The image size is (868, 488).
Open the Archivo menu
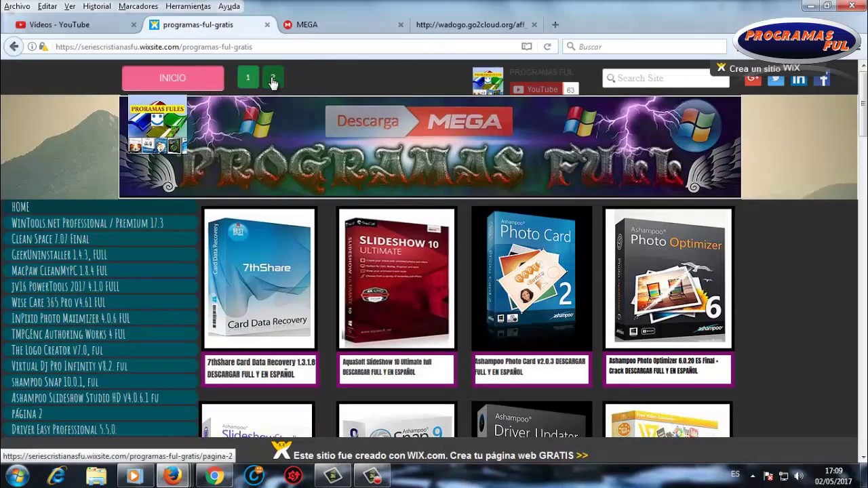(x=17, y=6)
